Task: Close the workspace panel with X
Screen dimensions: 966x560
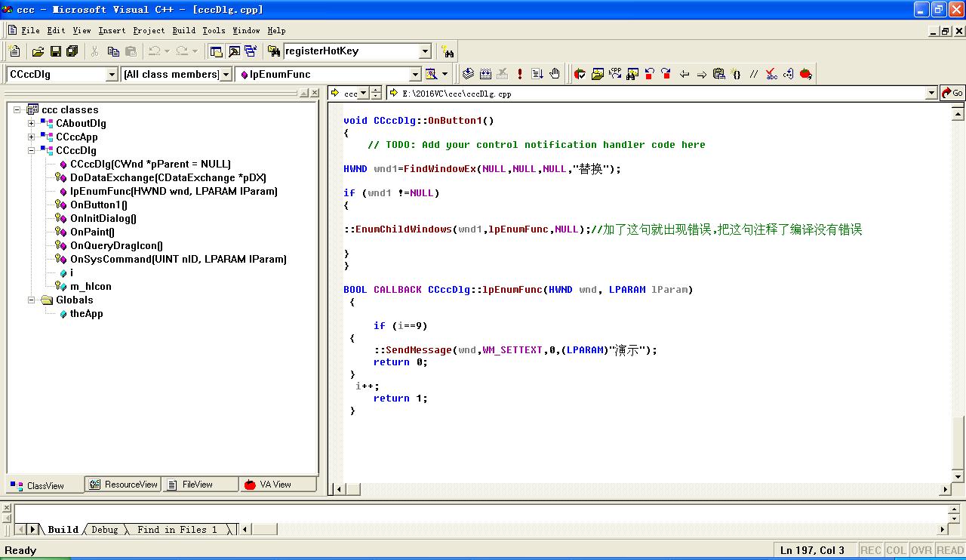Action: 315,93
